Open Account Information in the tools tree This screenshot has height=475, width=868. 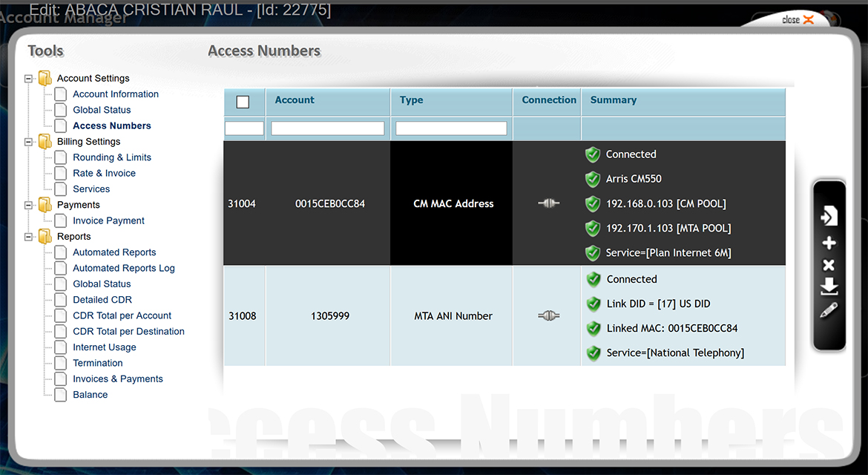[115, 94]
